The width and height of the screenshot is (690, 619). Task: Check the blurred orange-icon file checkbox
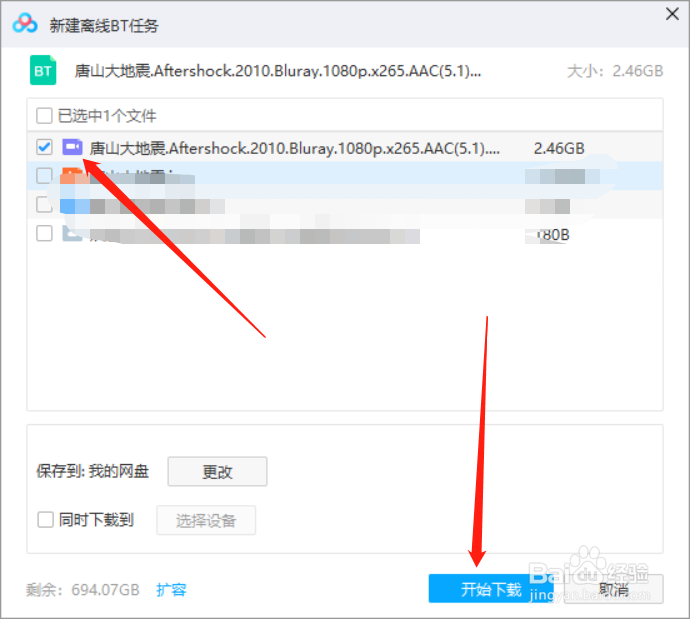click(x=44, y=176)
